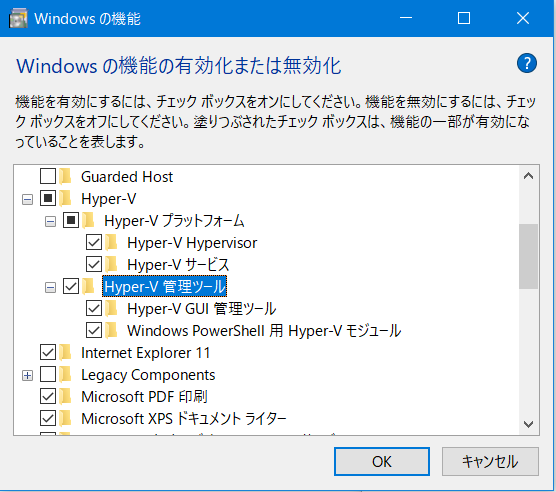This screenshot has height=492, width=556.
Task: Expand the Legacy Components node
Action: tap(27, 376)
